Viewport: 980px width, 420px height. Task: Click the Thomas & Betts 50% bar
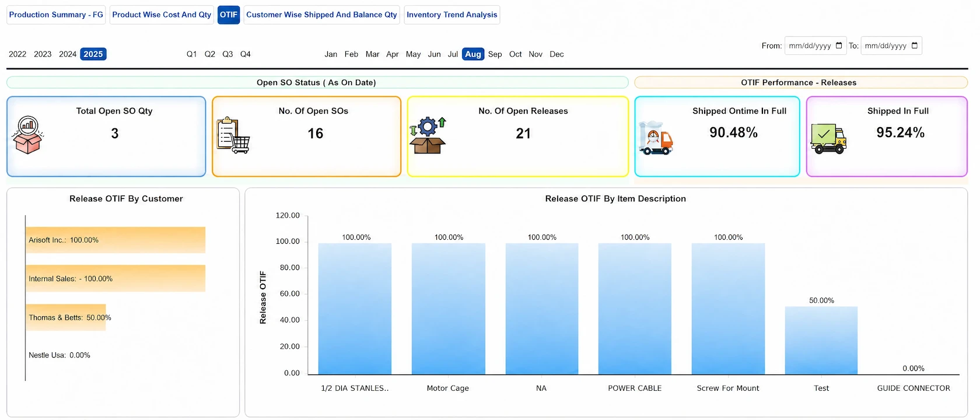point(66,317)
